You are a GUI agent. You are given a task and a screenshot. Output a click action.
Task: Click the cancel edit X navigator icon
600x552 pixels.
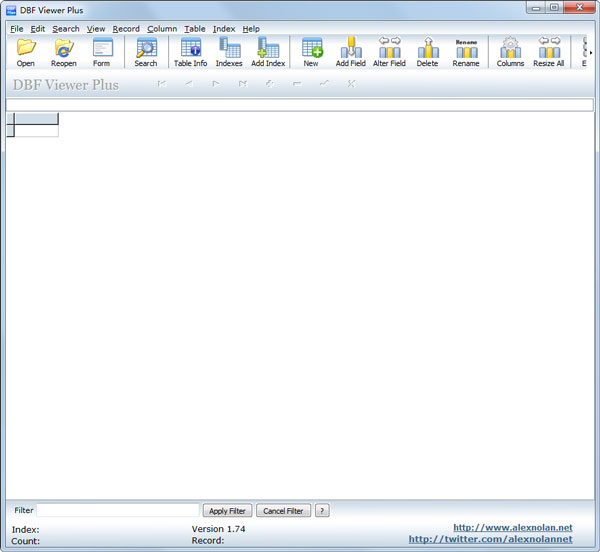(x=351, y=84)
